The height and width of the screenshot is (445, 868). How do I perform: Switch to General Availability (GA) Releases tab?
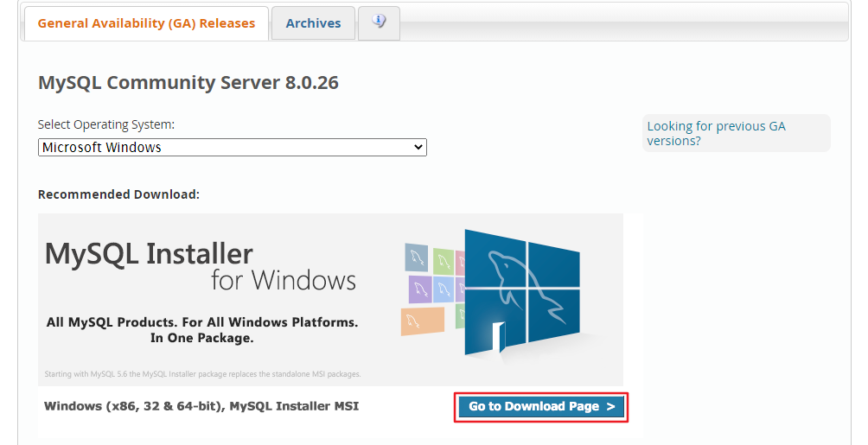[x=146, y=23]
